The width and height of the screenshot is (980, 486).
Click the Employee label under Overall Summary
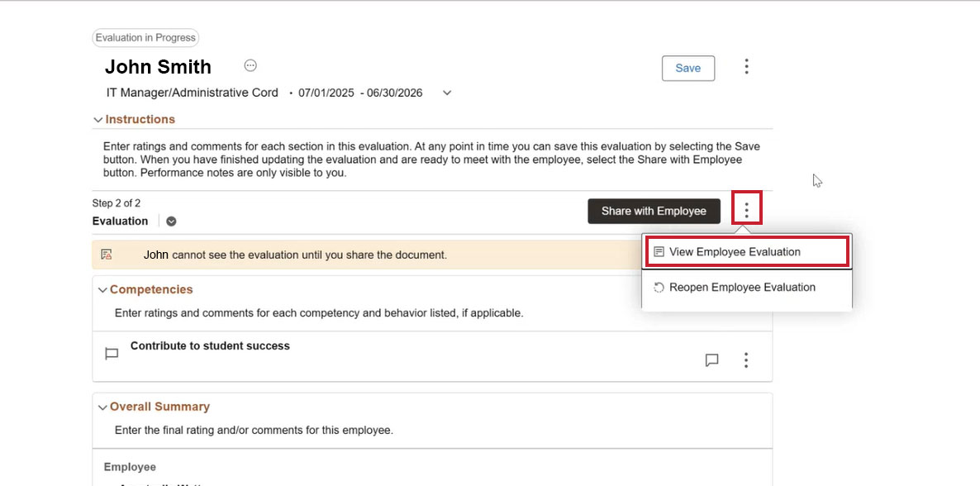click(130, 467)
